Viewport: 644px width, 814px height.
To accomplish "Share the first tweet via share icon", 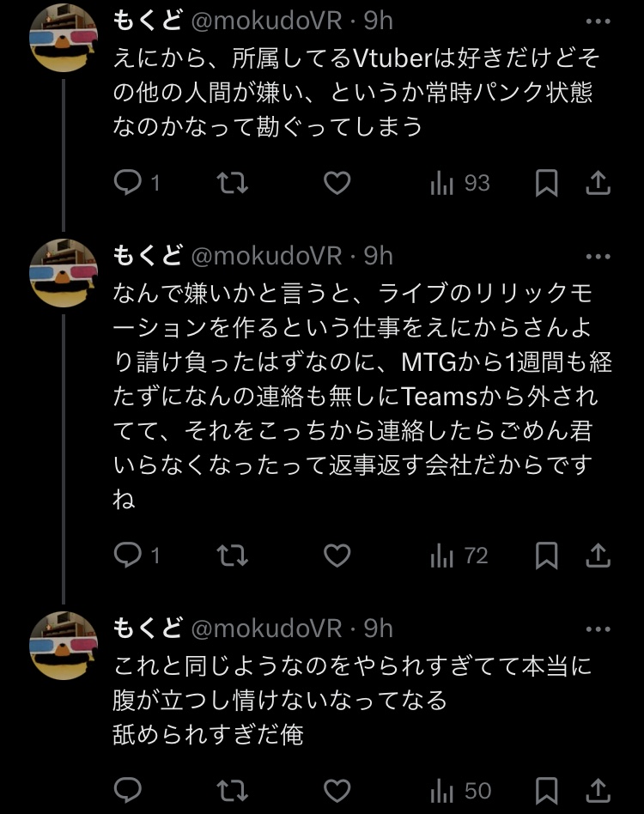I will tap(598, 183).
